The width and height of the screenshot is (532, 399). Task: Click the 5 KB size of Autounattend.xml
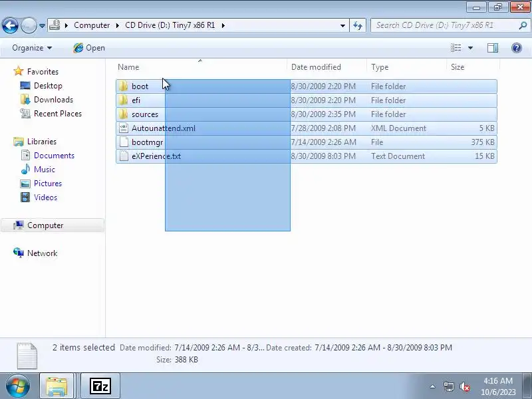point(487,128)
